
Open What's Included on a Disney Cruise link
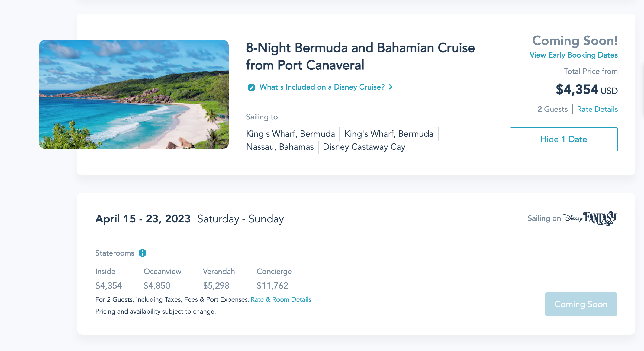[x=322, y=87]
